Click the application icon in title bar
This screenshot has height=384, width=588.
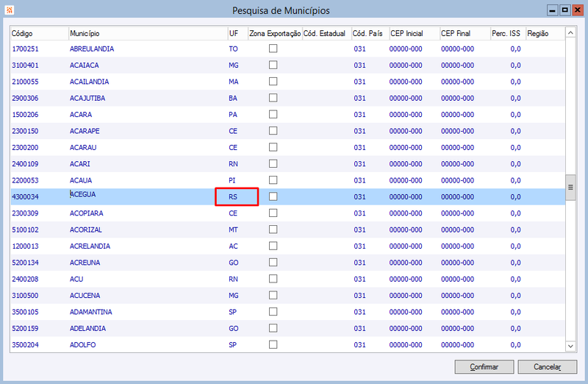tap(10, 10)
